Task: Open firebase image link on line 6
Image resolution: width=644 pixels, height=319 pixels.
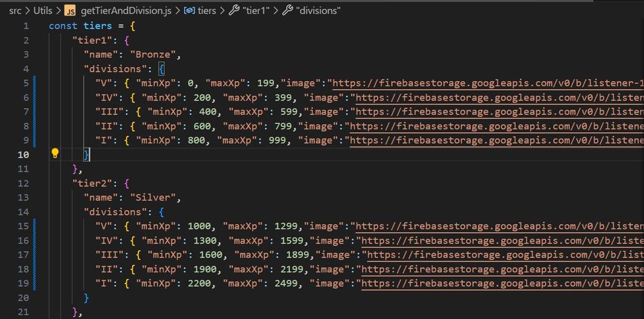Action: 500,98
